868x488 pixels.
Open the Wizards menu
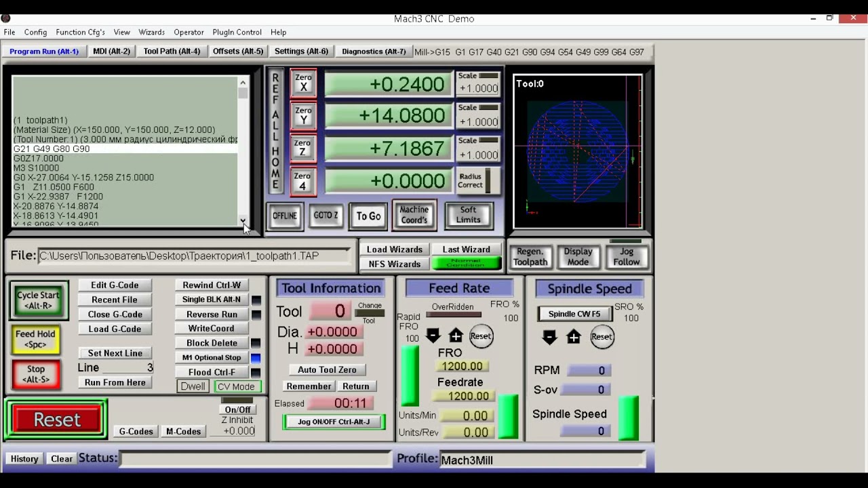(x=151, y=32)
